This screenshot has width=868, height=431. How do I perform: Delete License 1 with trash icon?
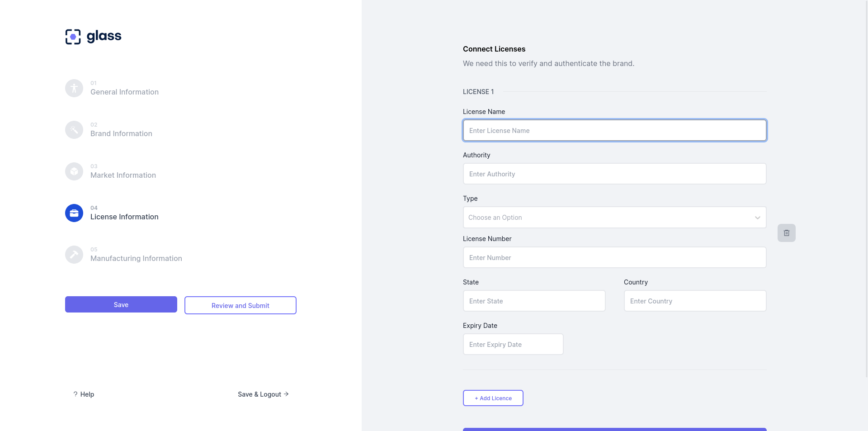tap(786, 233)
